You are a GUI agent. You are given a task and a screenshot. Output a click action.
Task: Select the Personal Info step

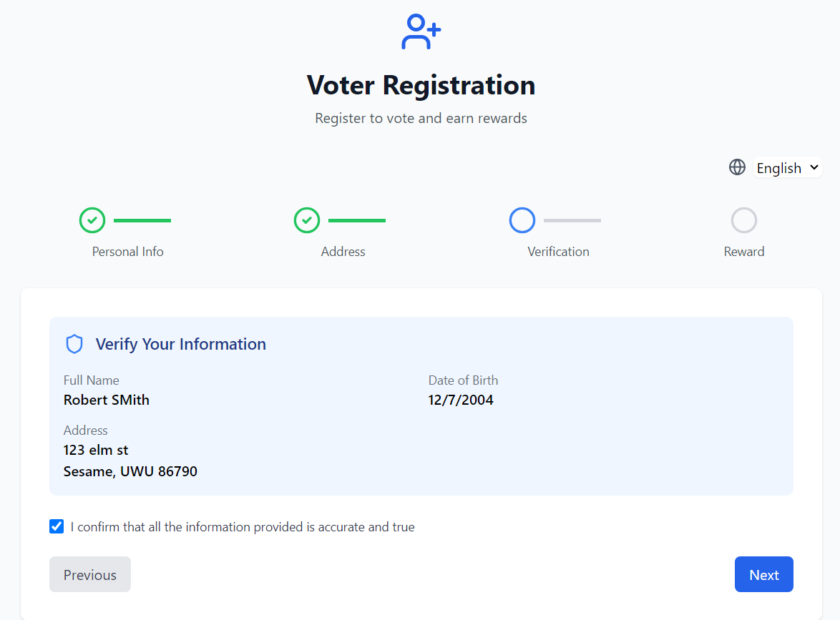tap(128, 251)
